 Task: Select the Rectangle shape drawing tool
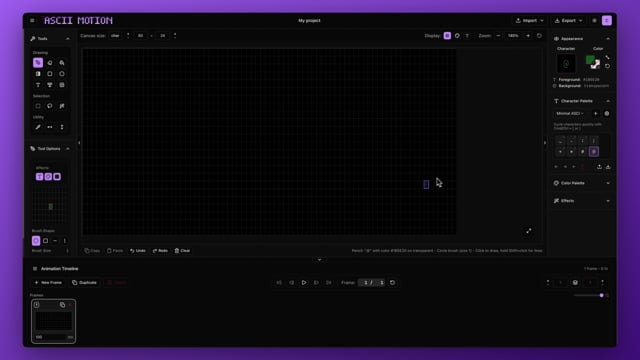pos(50,74)
